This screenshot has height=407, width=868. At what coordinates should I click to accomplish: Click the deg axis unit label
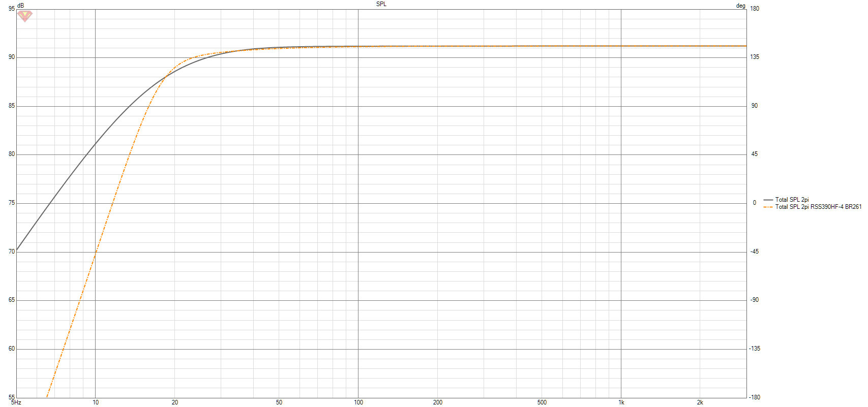(740, 6)
